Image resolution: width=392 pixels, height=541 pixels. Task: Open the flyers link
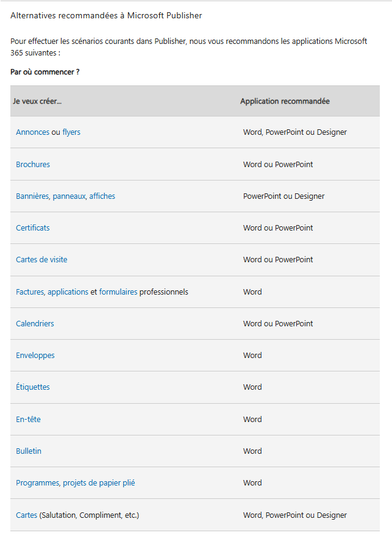(x=71, y=132)
